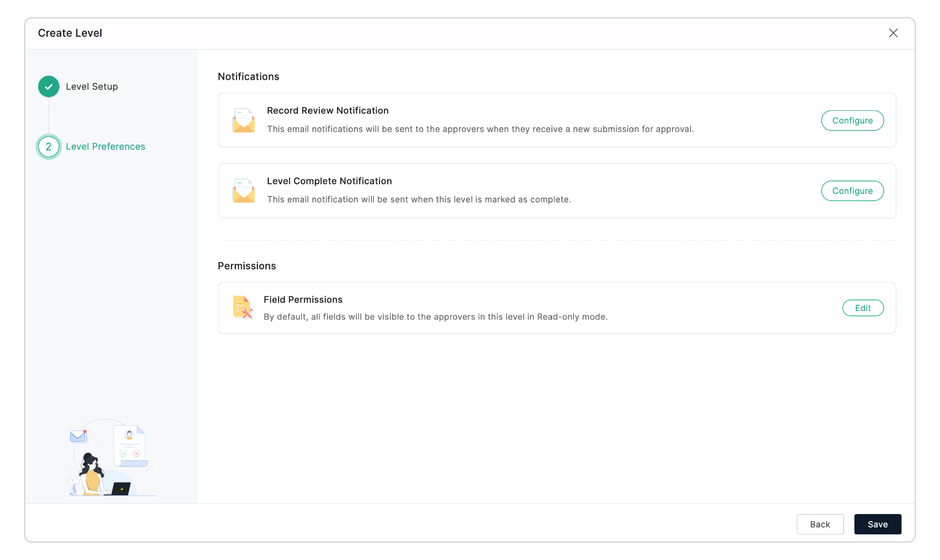Image resolution: width=940 pixels, height=560 pixels.
Task: Click the Field Permissions title text
Action: pos(303,299)
